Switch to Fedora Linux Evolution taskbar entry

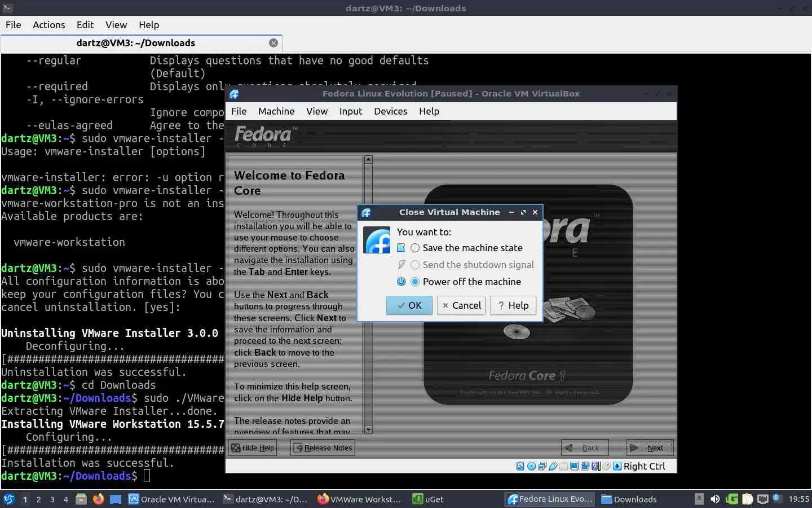click(x=550, y=499)
